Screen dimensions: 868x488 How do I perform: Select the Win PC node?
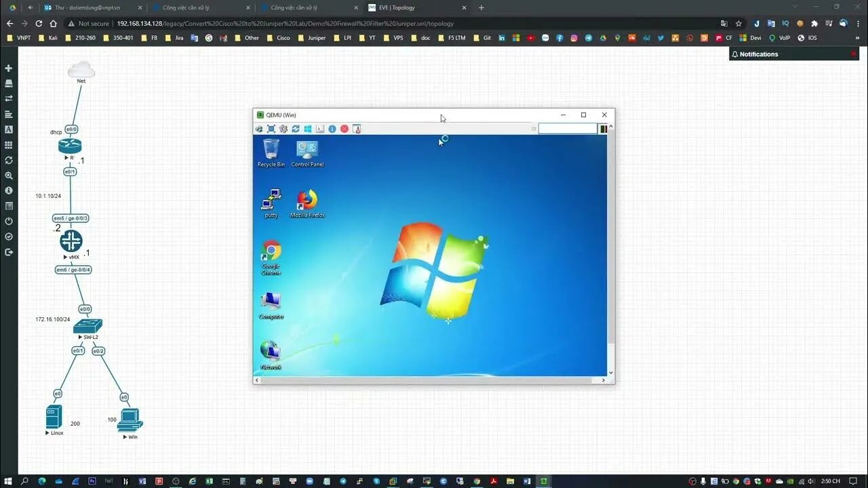click(130, 420)
